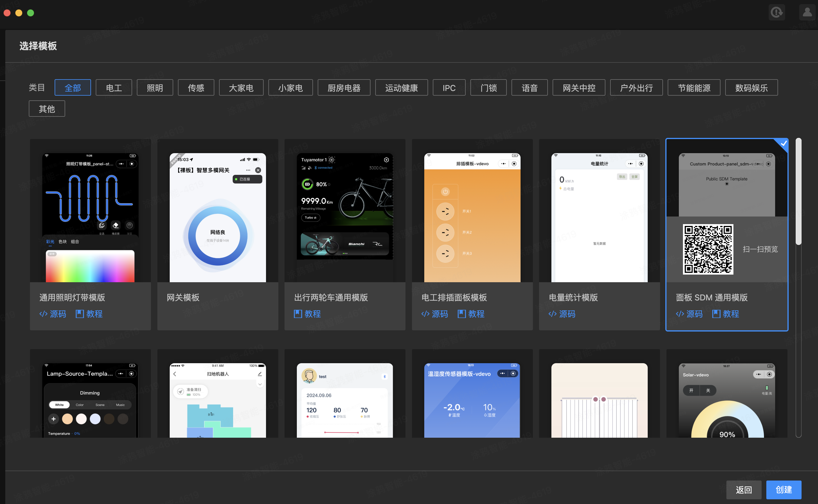Click the template list vertical scrollbar
The width and height of the screenshot is (818, 504).
tap(798, 192)
